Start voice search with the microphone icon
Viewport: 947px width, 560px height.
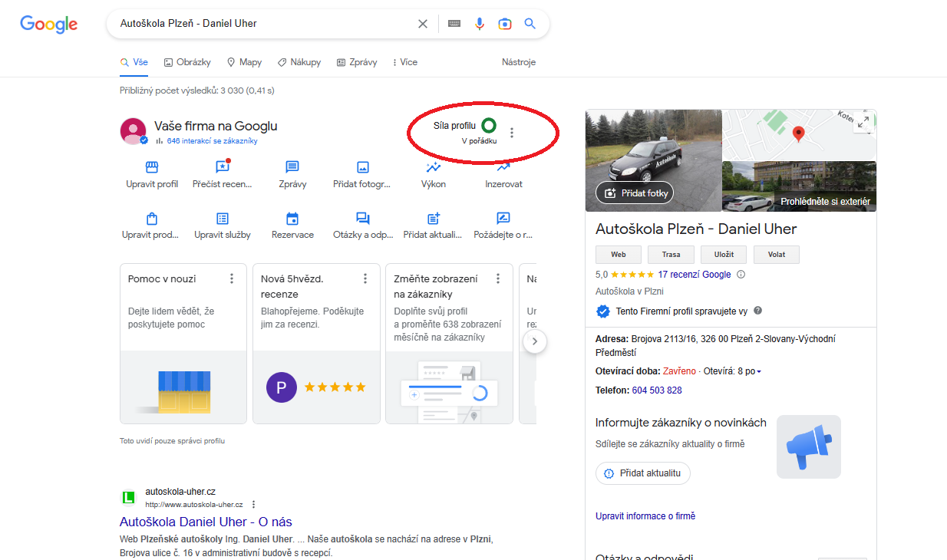pos(480,24)
